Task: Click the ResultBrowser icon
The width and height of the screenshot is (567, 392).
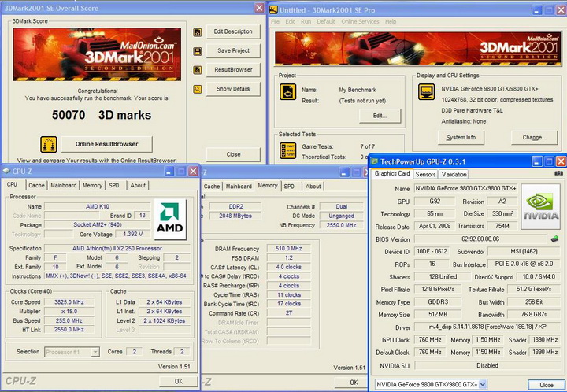Action: [198, 70]
